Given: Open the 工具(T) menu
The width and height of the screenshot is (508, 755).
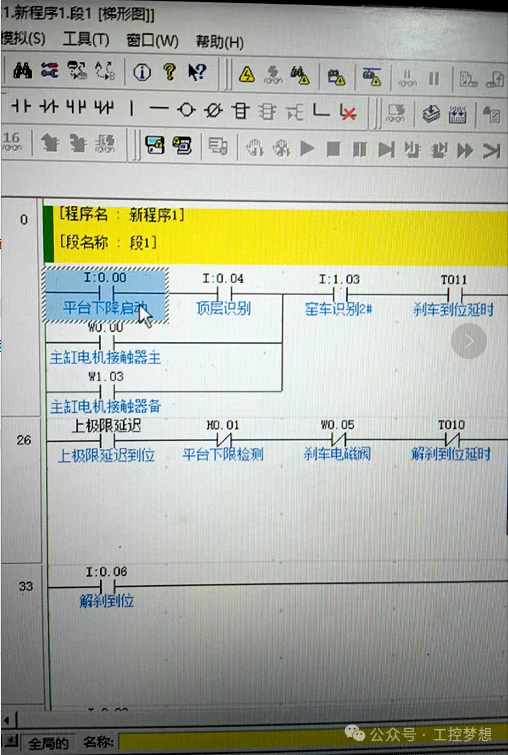Looking at the screenshot, I should tap(86, 39).
